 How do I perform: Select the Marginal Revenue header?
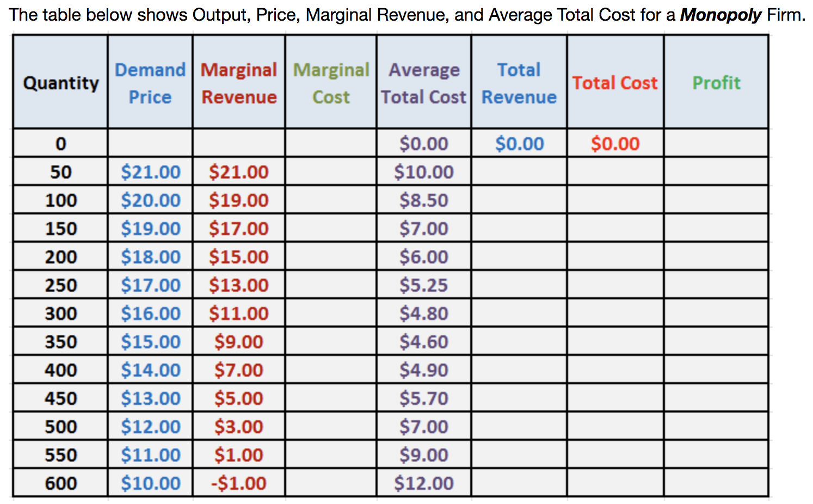click(x=238, y=83)
